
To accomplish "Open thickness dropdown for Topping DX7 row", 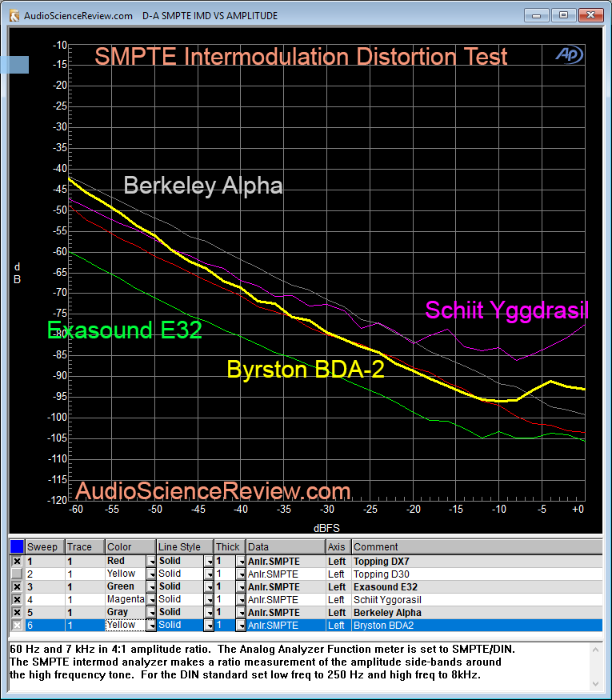I will (x=241, y=561).
